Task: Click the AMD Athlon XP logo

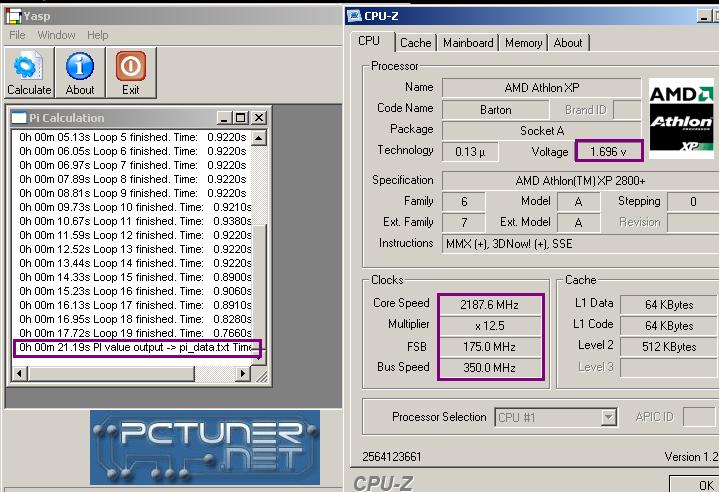Action: click(681, 118)
